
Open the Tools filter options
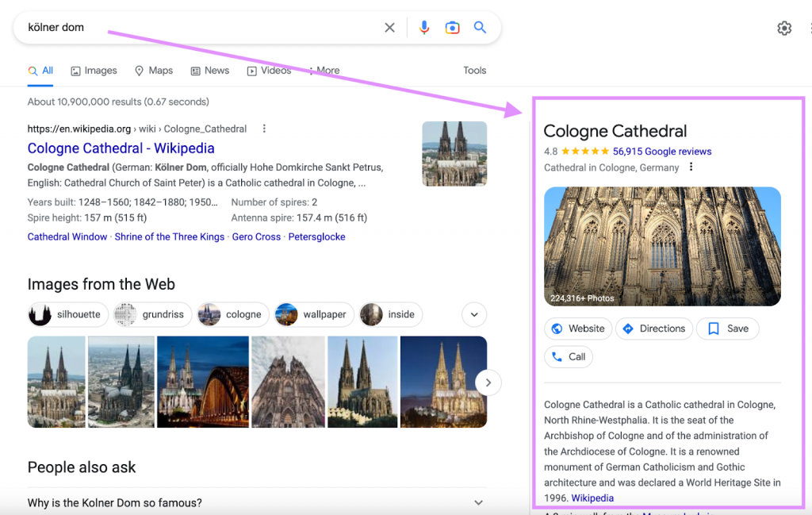(474, 71)
